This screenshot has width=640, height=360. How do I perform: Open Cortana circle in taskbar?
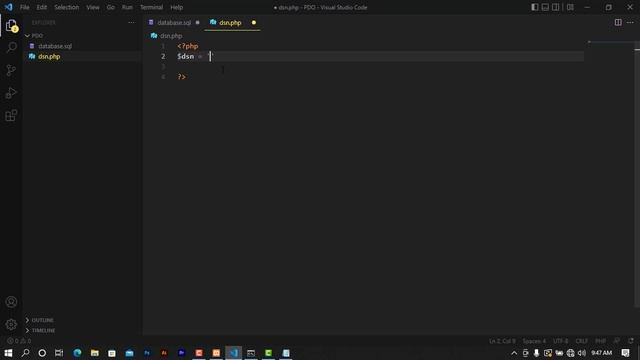42,353
